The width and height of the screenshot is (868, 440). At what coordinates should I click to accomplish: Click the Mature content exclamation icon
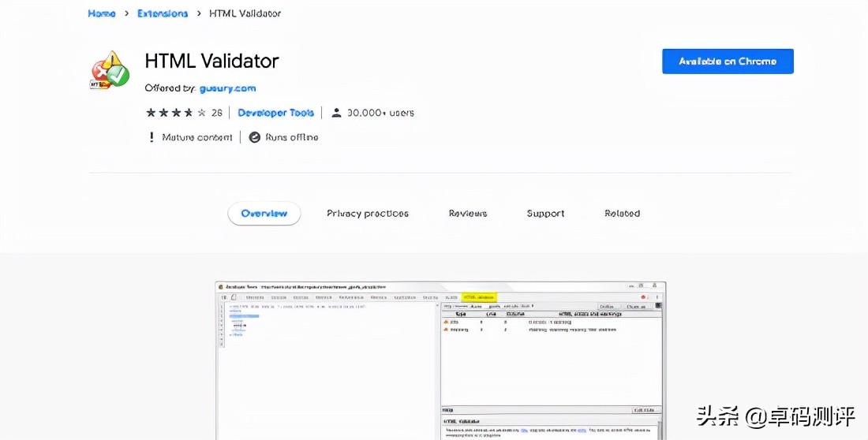click(x=152, y=137)
